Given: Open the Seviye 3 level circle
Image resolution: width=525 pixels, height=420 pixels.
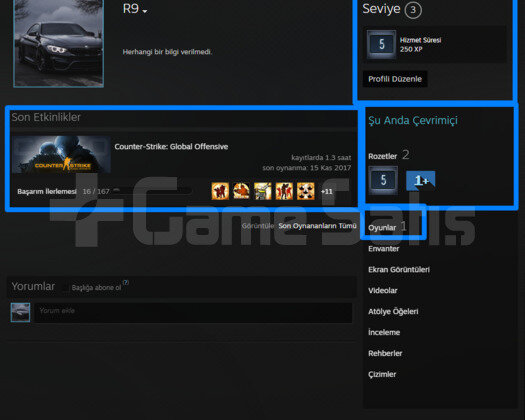Looking at the screenshot, I should (413, 10).
